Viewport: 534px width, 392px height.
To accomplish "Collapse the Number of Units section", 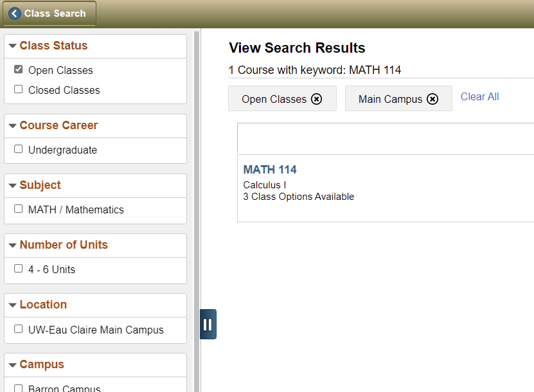I will coord(12,245).
